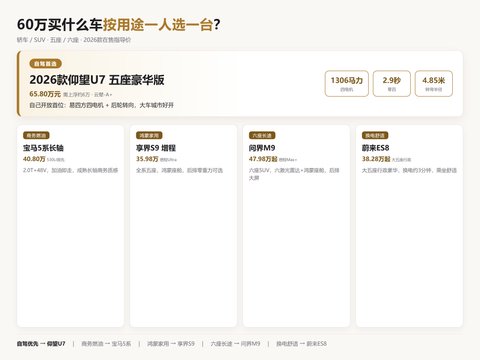The image size is (480, 360).
Task: Open the '蔚来ES8' card title
Action: [376, 148]
